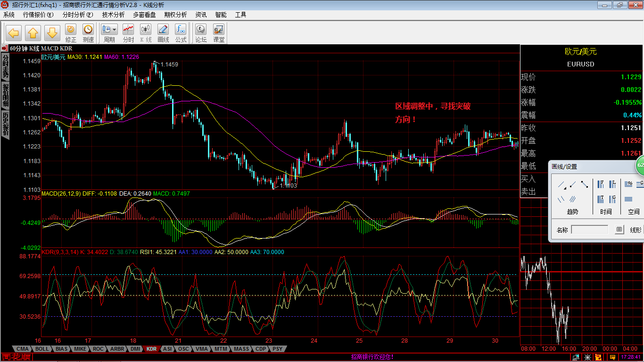
Task: Select the line segment trend drawing tool
Action: pyautogui.click(x=585, y=184)
